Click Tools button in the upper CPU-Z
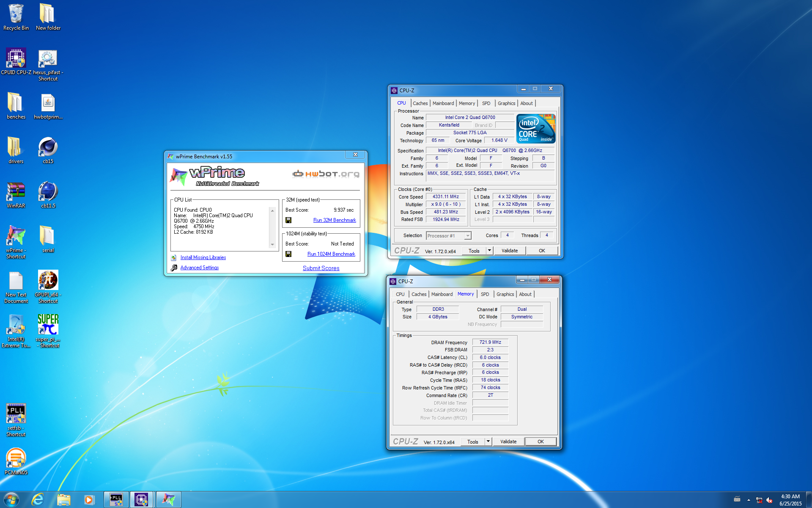This screenshot has height=508, width=812. pos(474,251)
